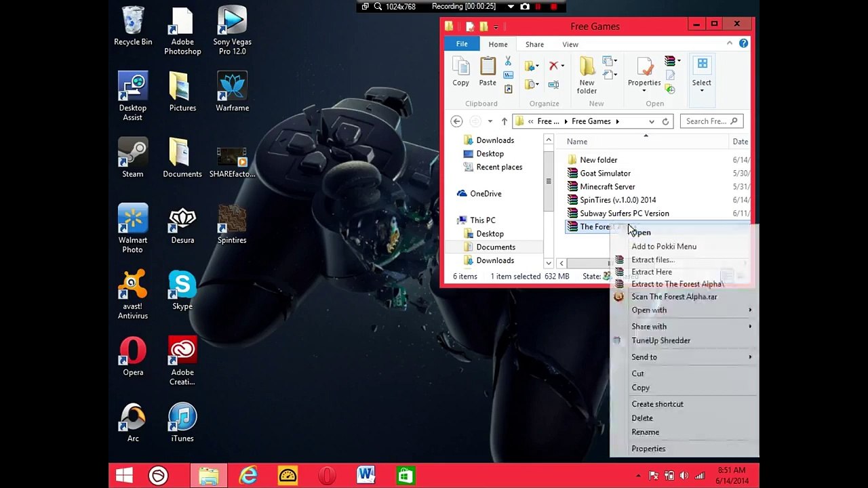This screenshot has height=488, width=868.
Task: Open Microsoft Word from the taskbar
Action: (366, 475)
